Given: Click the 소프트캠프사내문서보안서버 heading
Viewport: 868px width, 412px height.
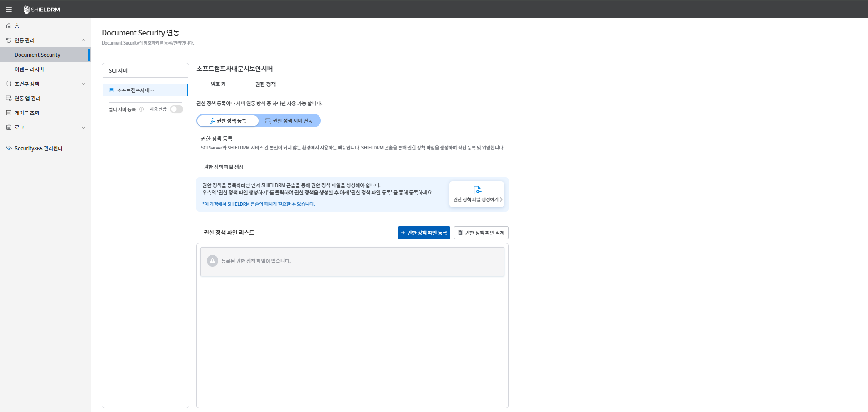Looking at the screenshot, I should pos(234,69).
